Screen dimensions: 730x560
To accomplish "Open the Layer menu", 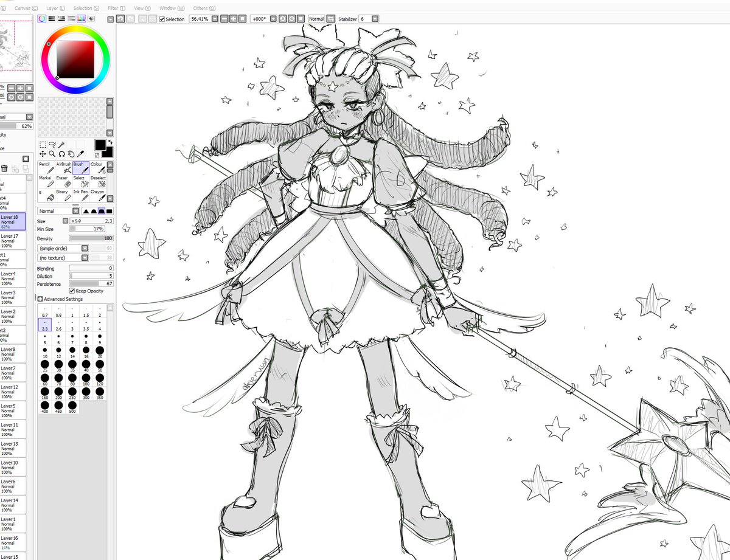I will point(56,8).
